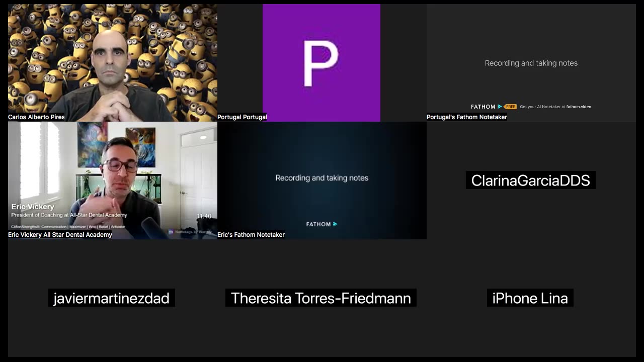
Task: Click the Portugal's Fathom Notetaker name label
Action: click(x=467, y=117)
